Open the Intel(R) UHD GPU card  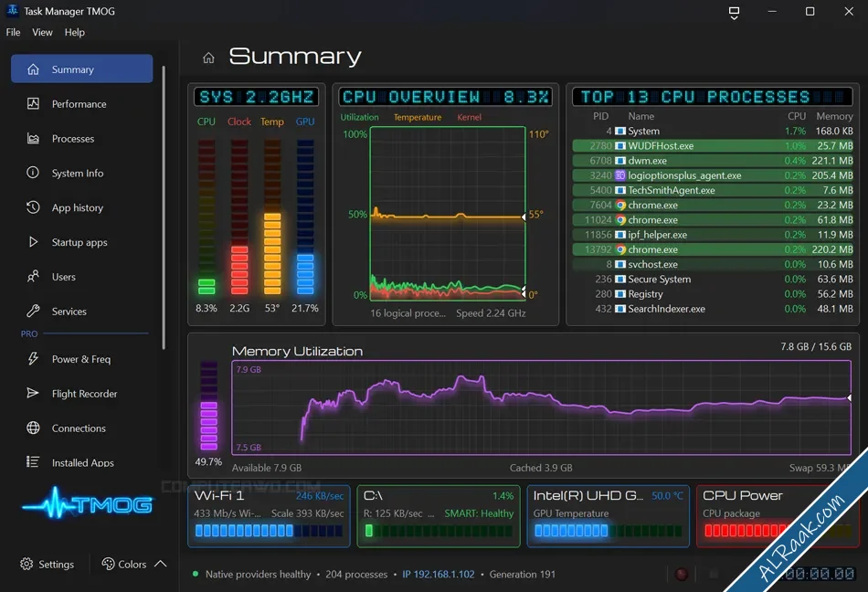pyautogui.click(x=608, y=516)
